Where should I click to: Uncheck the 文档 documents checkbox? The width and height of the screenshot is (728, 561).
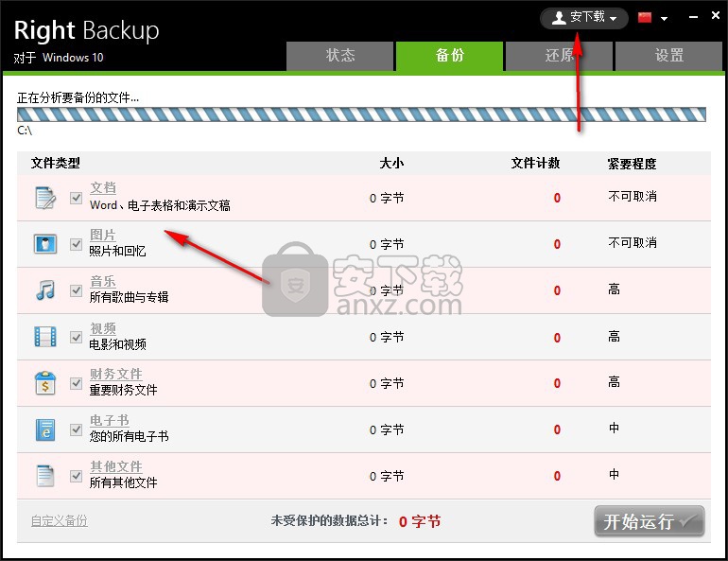pyautogui.click(x=77, y=198)
